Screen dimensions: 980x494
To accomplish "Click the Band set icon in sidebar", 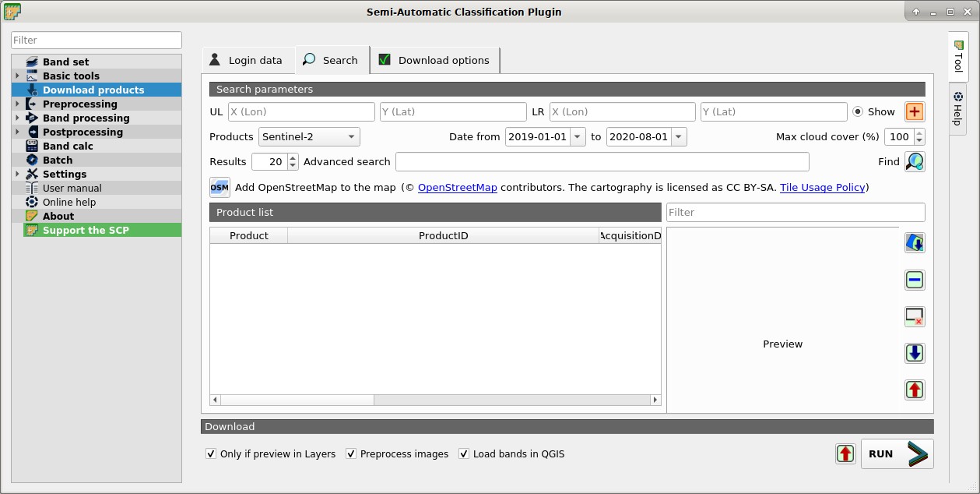I will [x=32, y=62].
